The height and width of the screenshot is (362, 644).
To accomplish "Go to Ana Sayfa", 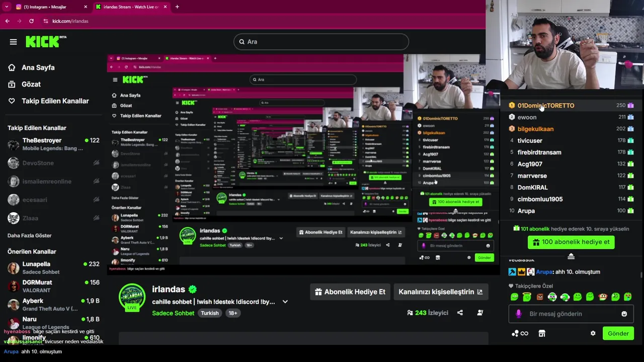I will point(32,67).
